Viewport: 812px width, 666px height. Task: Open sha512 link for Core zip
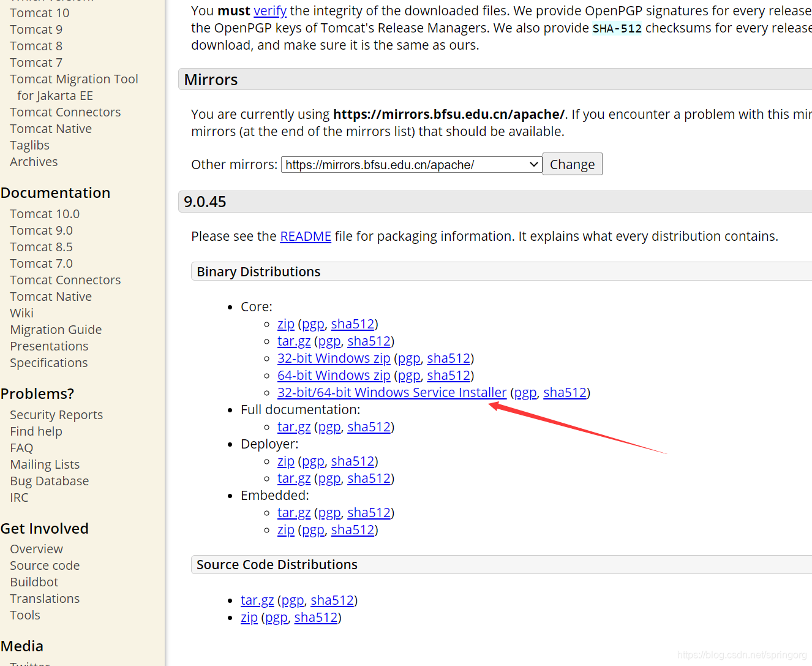pyautogui.click(x=353, y=324)
